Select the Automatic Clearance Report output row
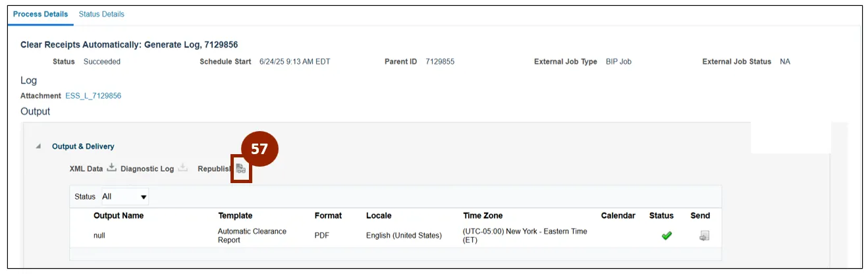This screenshot has height=274, width=868. tap(252, 236)
